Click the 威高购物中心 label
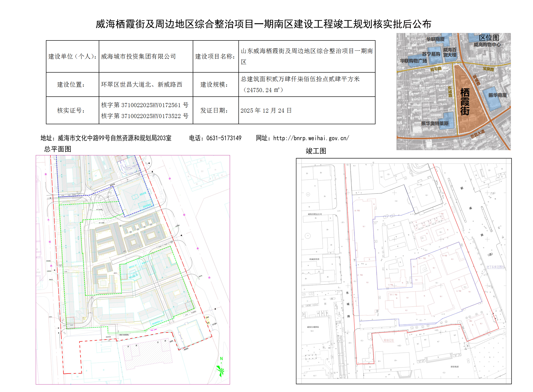The image size is (533, 392). tap(487, 45)
